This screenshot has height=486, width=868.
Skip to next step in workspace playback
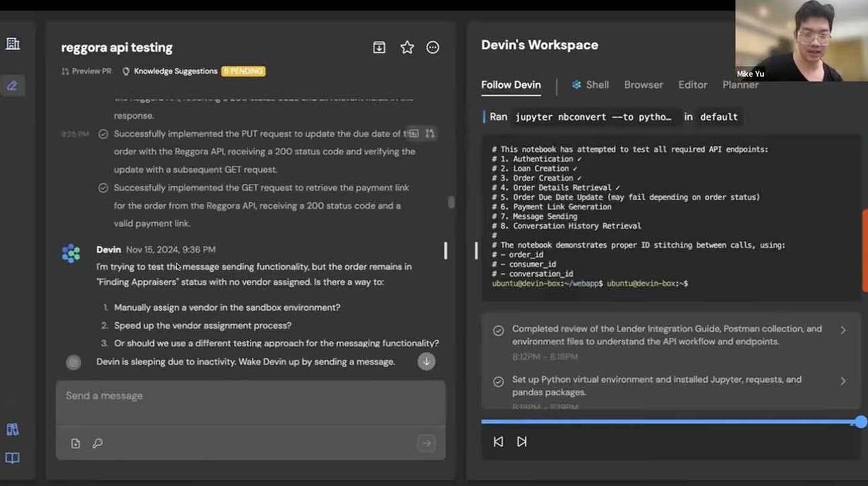point(522,442)
